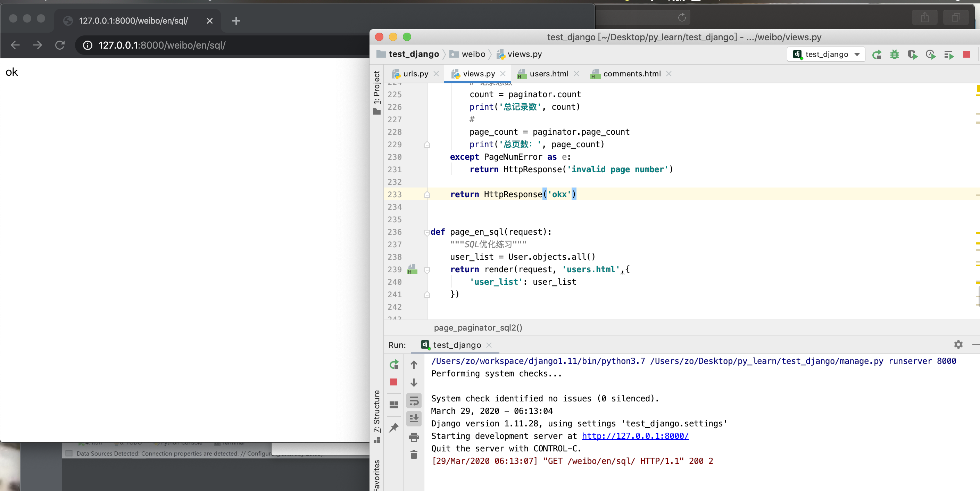Toggle scroll to end in console
Screen dimensions: 980x491
coord(414,418)
